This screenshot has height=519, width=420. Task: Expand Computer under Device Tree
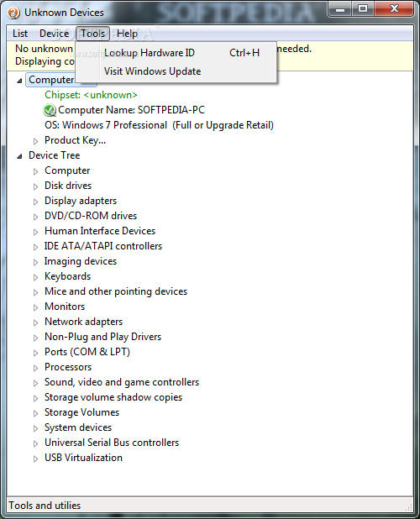pyautogui.click(x=36, y=171)
